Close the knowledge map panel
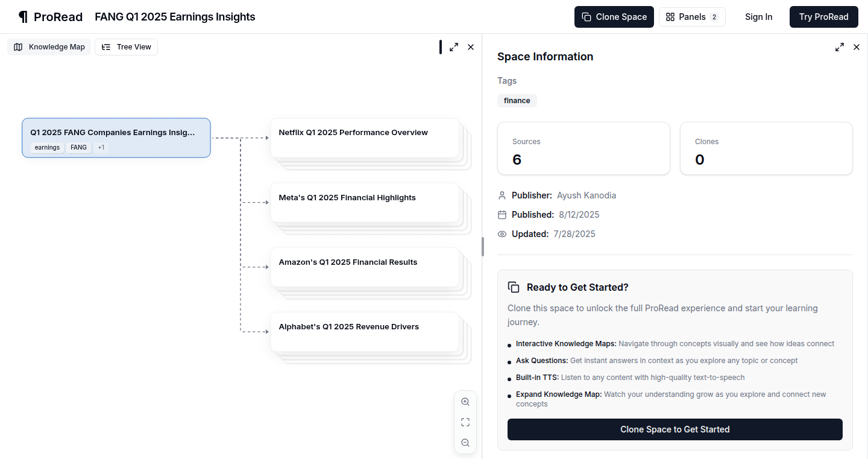 (x=471, y=47)
